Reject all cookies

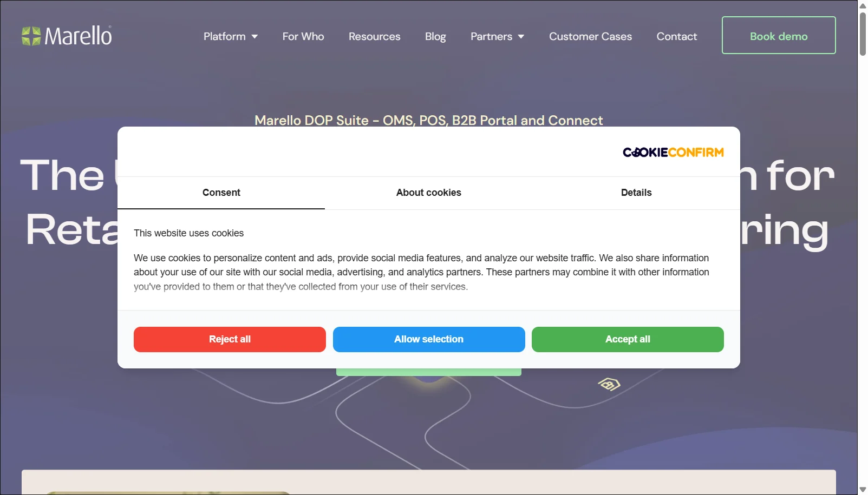[x=230, y=339]
